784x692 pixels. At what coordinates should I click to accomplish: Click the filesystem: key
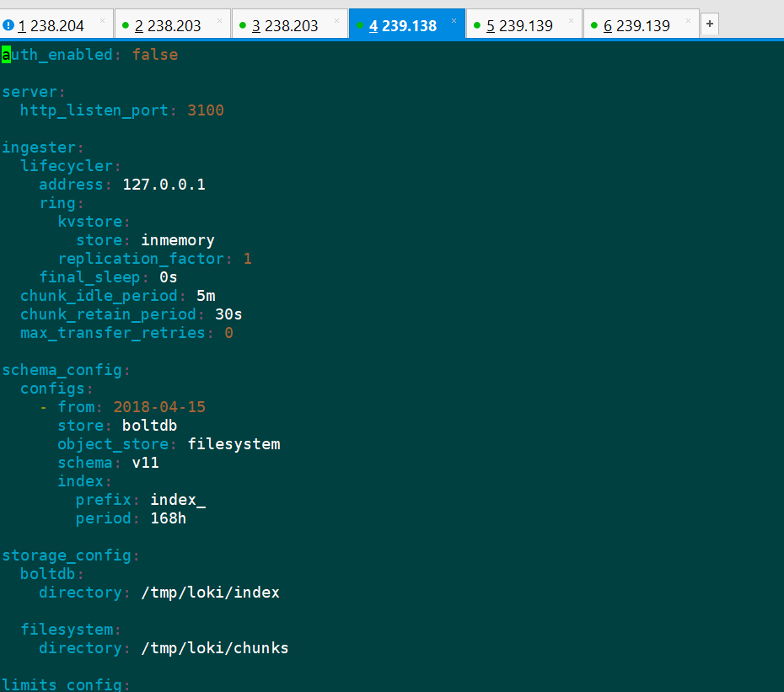point(71,630)
